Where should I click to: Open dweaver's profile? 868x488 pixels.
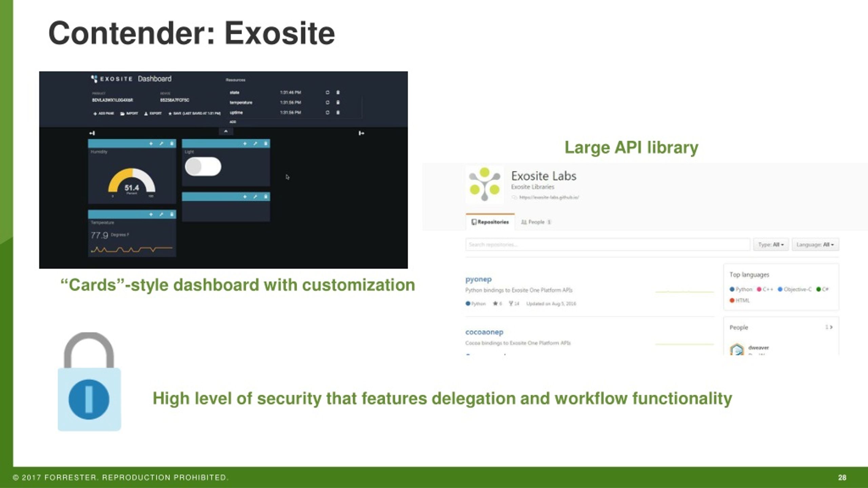pos(758,348)
